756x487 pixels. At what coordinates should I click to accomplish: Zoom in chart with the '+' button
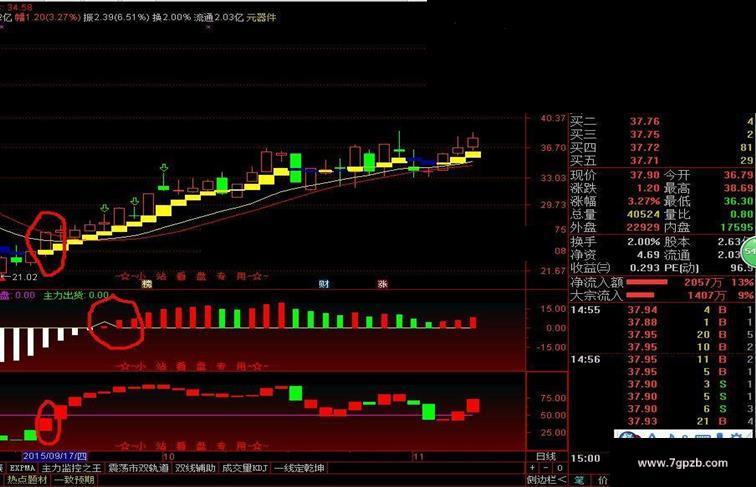[x=533, y=468]
